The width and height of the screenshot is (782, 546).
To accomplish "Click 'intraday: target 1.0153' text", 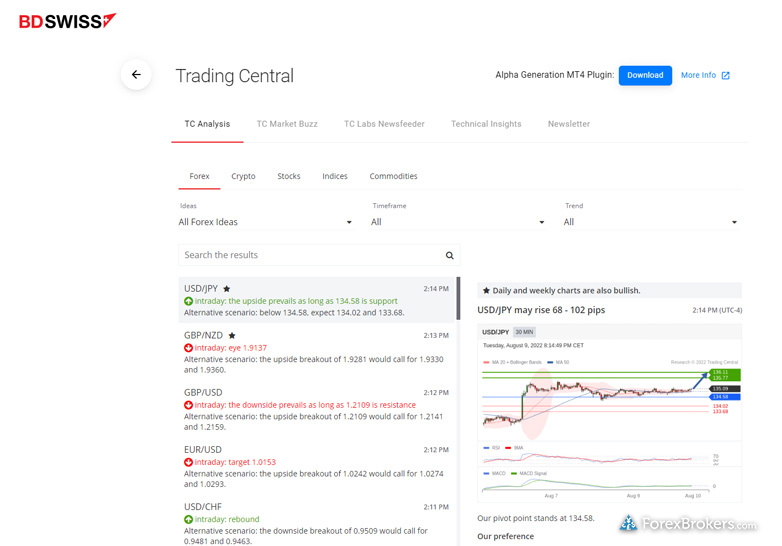I will (x=235, y=462).
